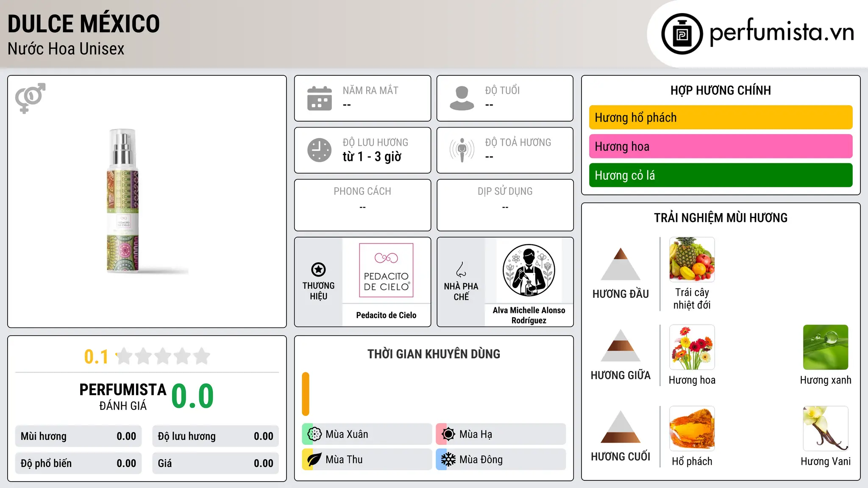Click the calendar icon beside Năm ra mắt
This screenshot has height=488, width=868.
320,98
